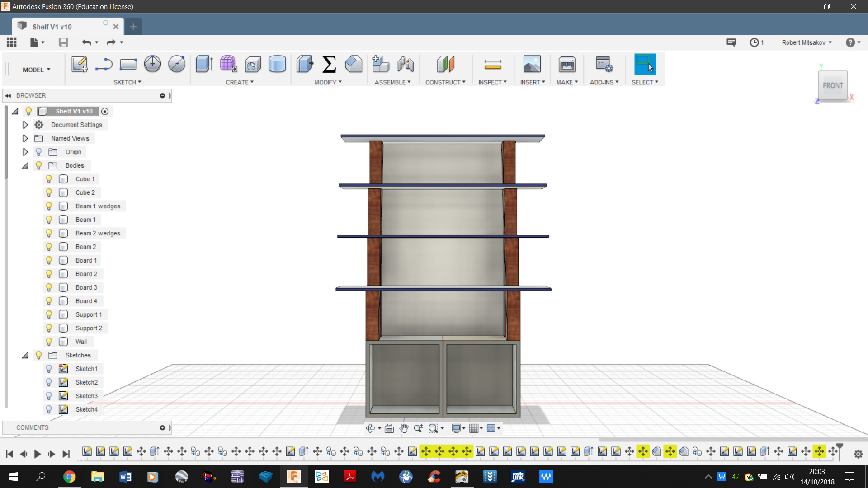This screenshot has width=868, height=488.
Task: Toggle visibility of the Origin folder
Action: pyautogui.click(x=39, y=152)
